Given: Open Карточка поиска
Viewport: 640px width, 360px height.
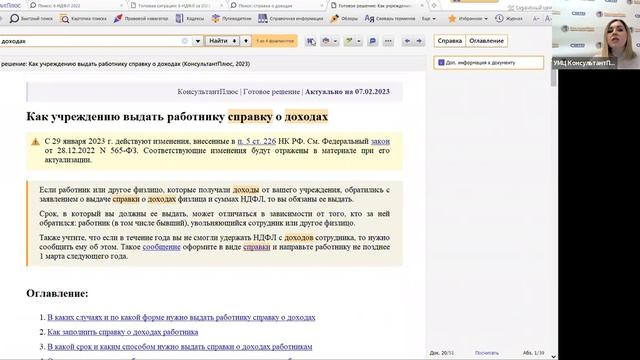Looking at the screenshot, I should (83, 18).
